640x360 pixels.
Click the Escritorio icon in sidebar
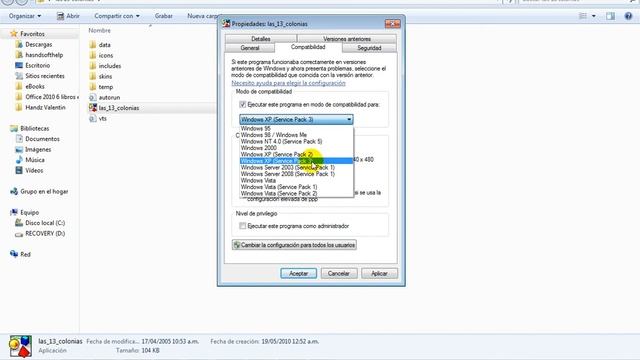pos(19,65)
